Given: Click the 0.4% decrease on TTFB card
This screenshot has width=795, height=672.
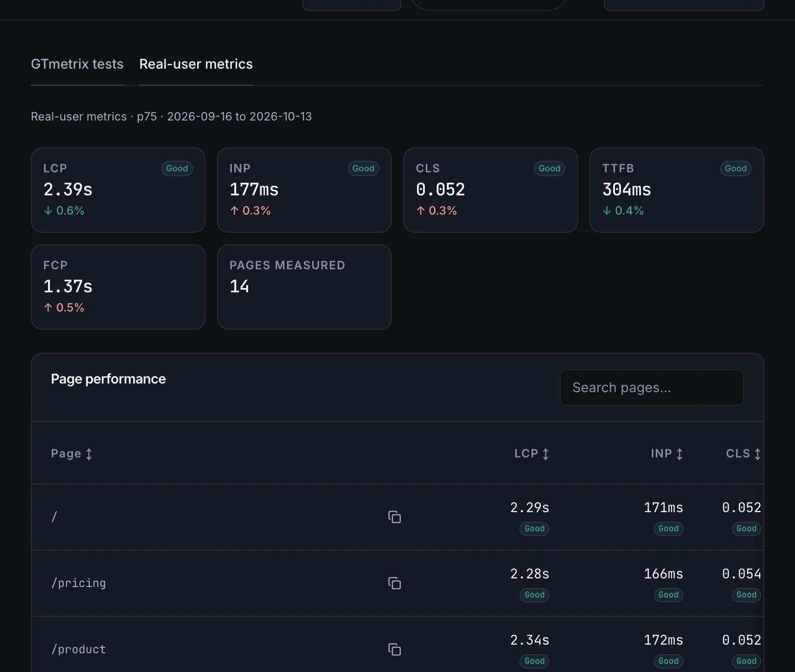Looking at the screenshot, I should coord(623,211).
